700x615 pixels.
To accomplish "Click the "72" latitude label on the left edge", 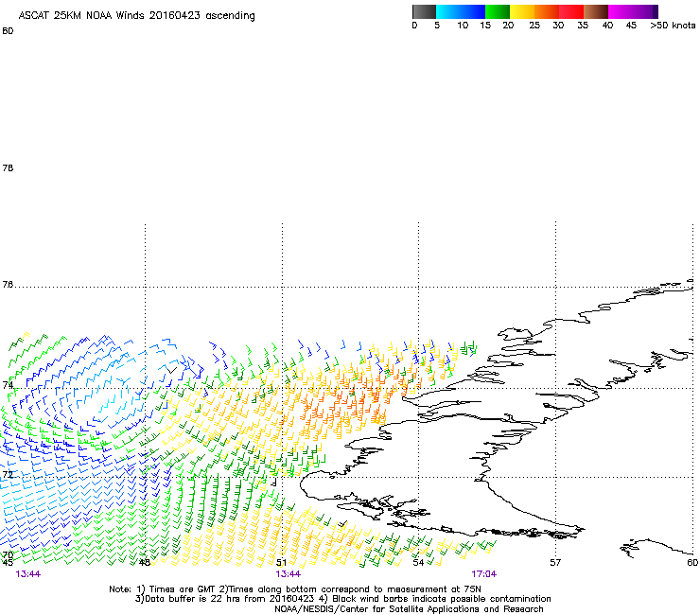I will pos(8,474).
